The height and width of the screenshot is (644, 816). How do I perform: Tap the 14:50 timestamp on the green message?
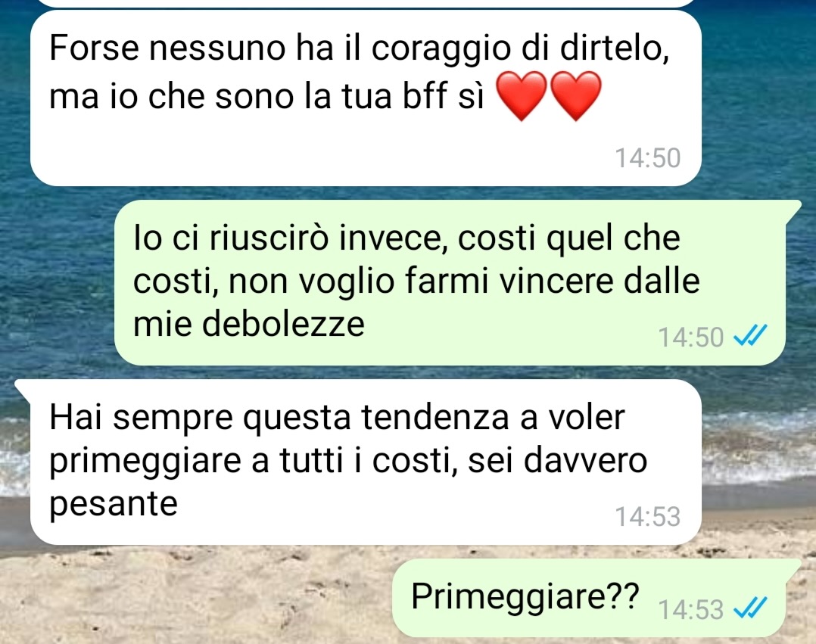[691, 337]
